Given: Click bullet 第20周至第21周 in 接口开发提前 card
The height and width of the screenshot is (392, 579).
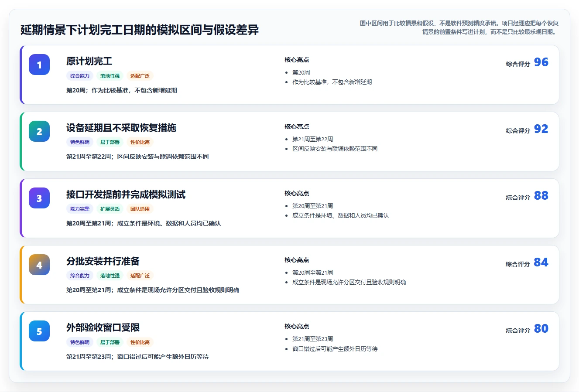Looking at the screenshot, I should [313, 206].
